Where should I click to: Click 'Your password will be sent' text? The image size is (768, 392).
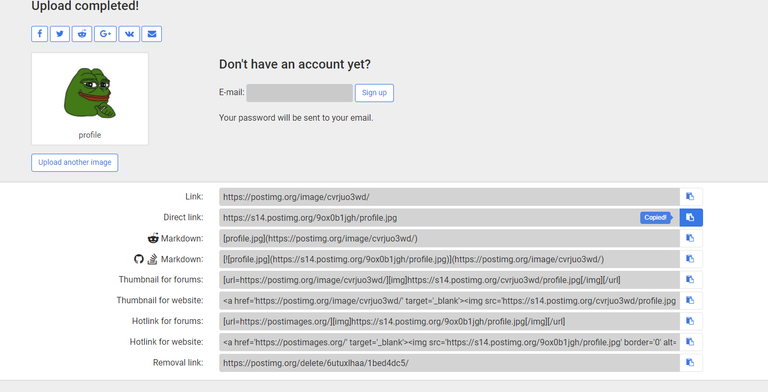[296, 118]
